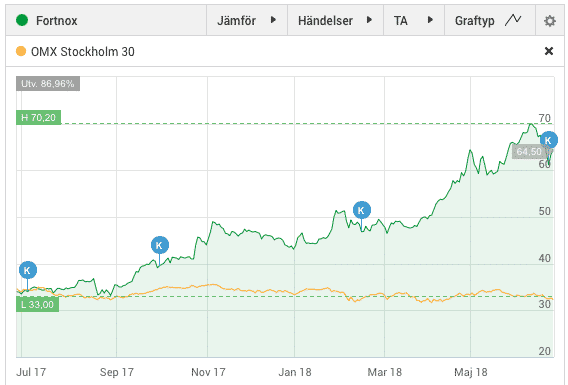Click the L 33,00 low price label
568x385 pixels.
pyautogui.click(x=37, y=304)
